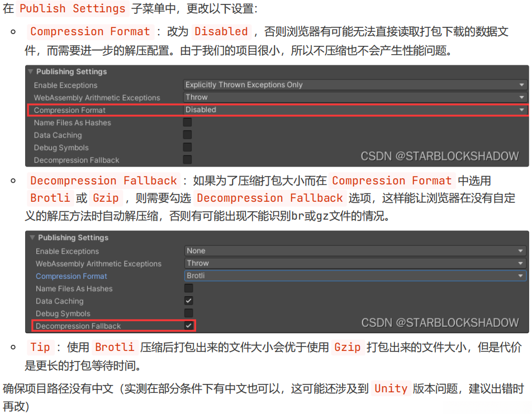Click the red Tip code label
The height and width of the screenshot is (418, 532).
pyautogui.click(x=40, y=347)
